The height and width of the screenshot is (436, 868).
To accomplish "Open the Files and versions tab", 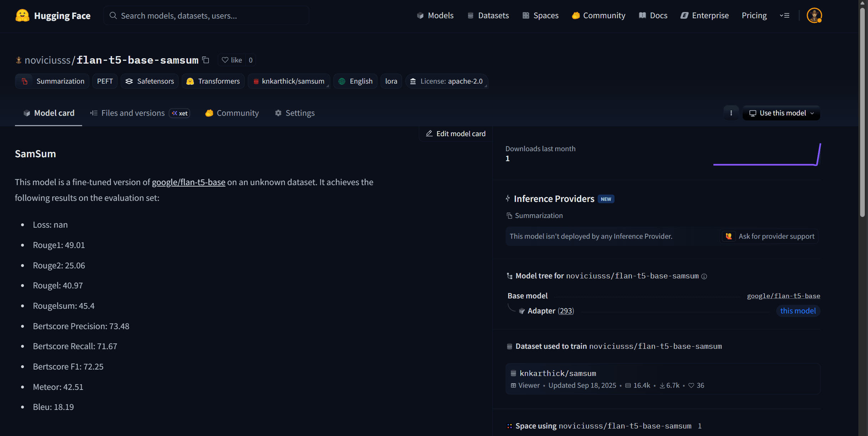I will tap(132, 113).
